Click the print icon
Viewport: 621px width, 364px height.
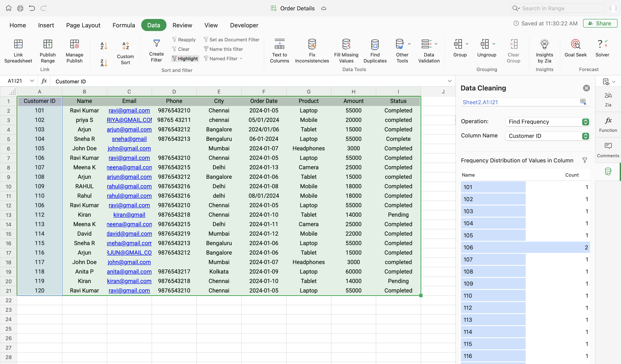pos(20,8)
